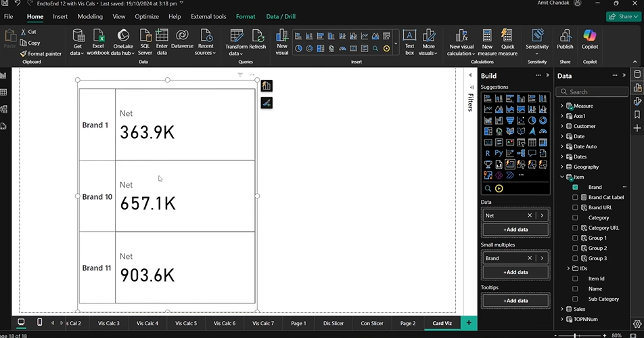Check the Brand Cat Label field

(575, 197)
